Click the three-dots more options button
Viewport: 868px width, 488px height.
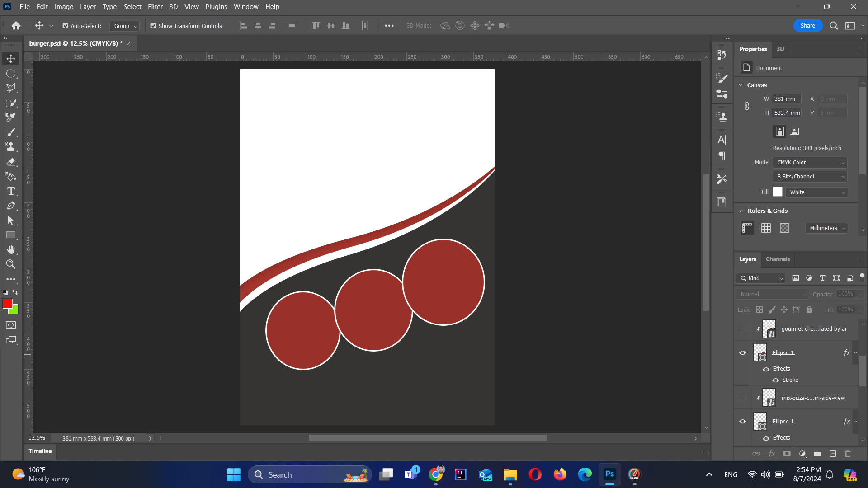[389, 26]
